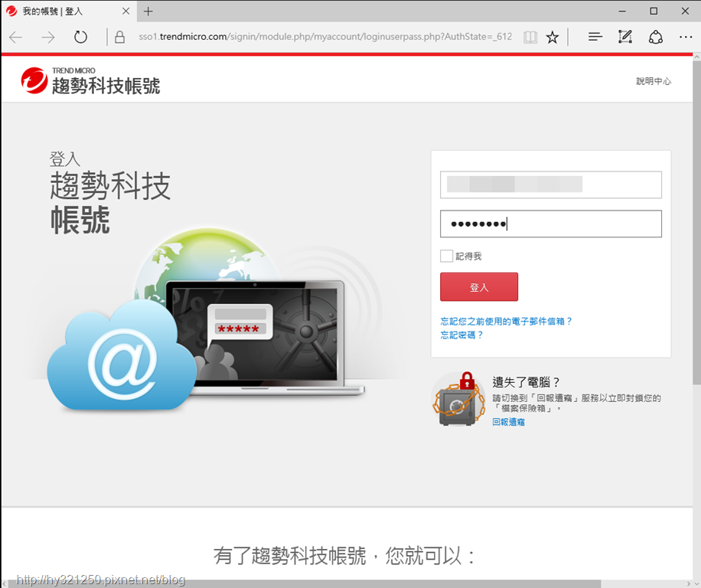Maximize the browser window
Image resolution: width=701 pixels, height=588 pixels.
(654, 11)
